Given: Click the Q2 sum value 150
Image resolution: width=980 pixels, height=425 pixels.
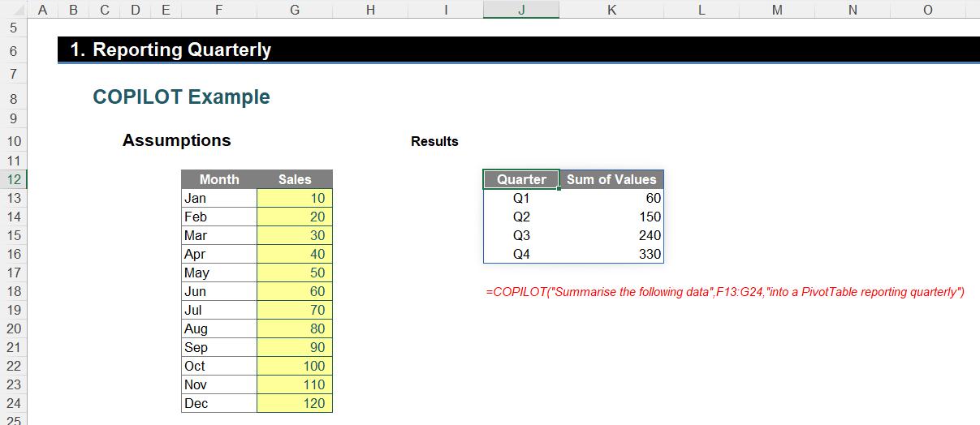Looking at the screenshot, I should tap(611, 217).
